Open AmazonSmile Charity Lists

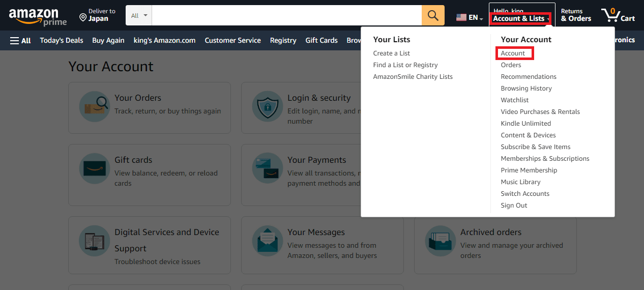(413, 77)
